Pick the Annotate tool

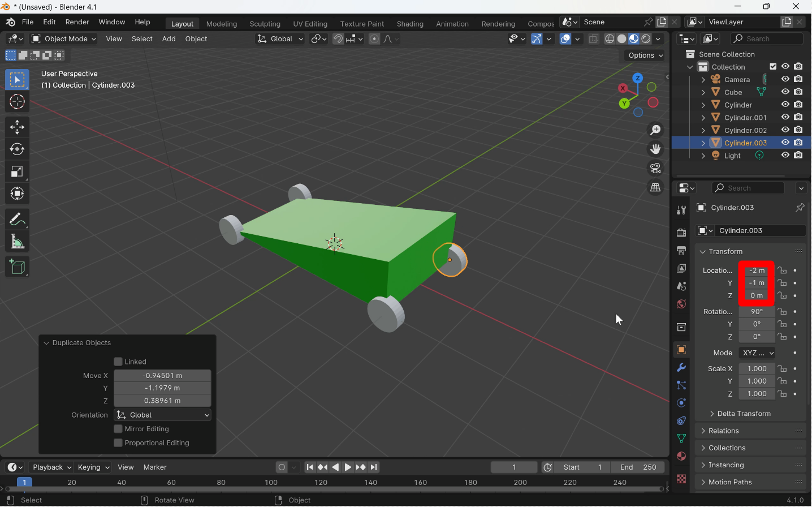[x=17, y=219]
